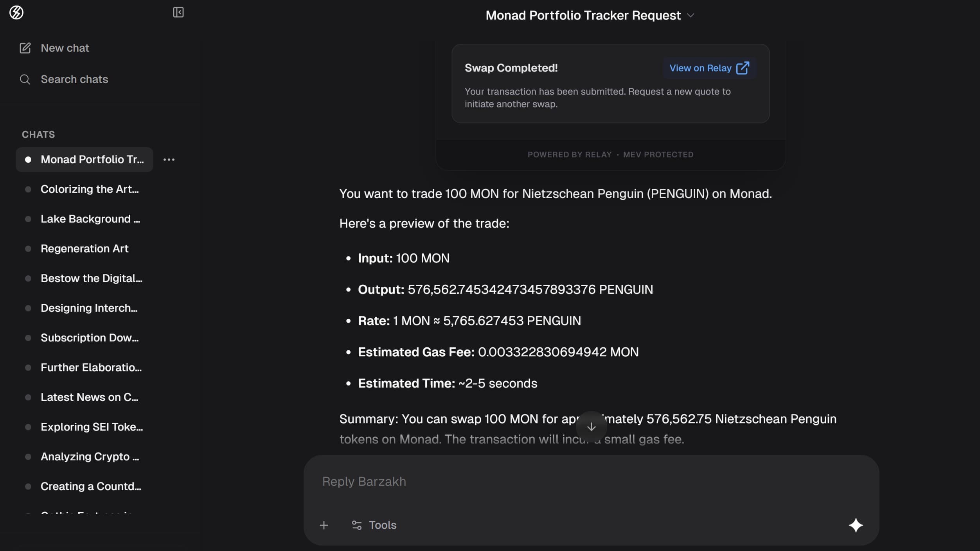
Task: Open View on Relay link
Action: tap(709, 68)
